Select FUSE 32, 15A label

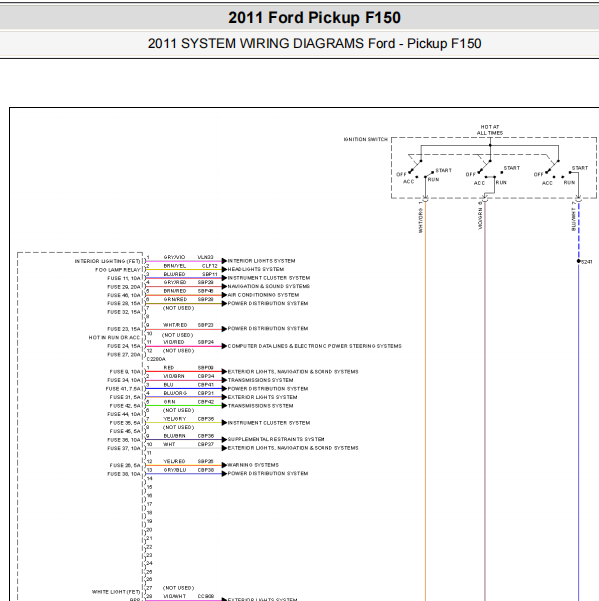tap(124, 312)
